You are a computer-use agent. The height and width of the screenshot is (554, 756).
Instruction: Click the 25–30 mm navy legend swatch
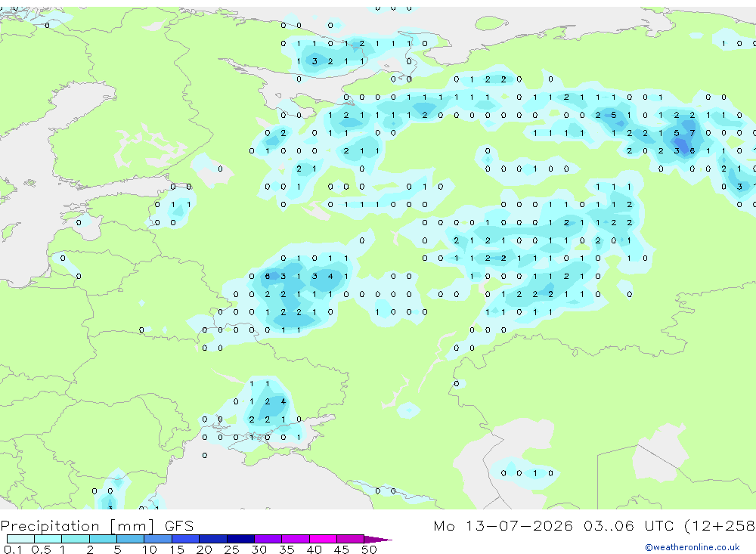click(x=240, y=539)
